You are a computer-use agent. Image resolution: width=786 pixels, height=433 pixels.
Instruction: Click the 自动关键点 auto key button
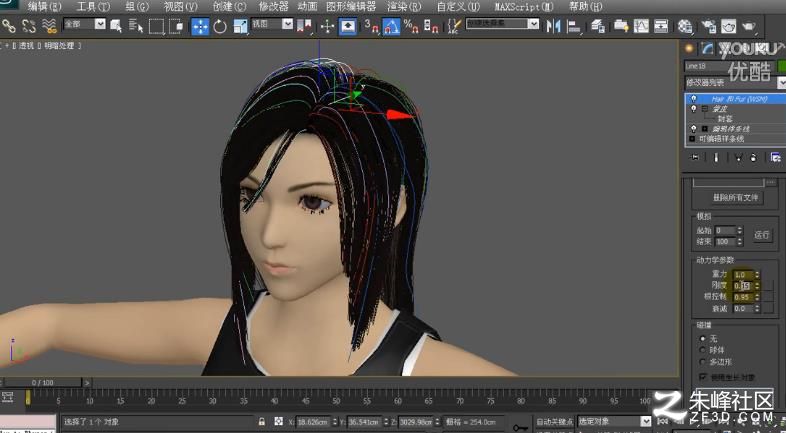coord(554,421)
